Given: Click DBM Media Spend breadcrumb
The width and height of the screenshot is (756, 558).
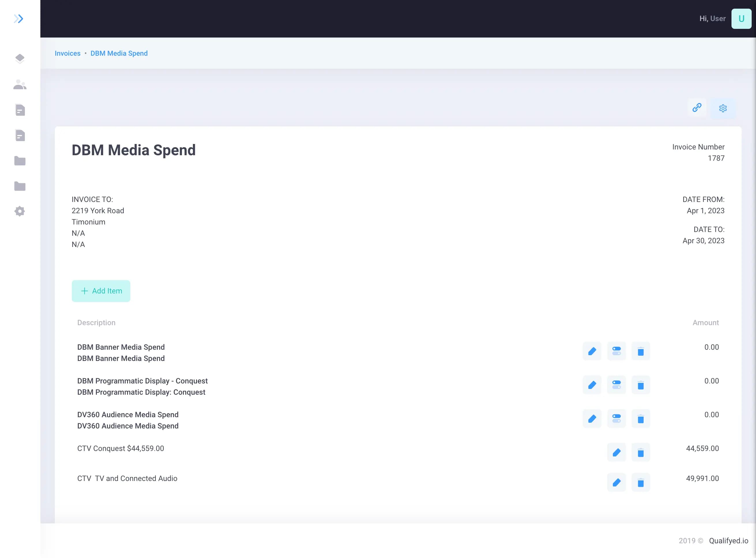Looking at the screenshot, I should point(119,53).
